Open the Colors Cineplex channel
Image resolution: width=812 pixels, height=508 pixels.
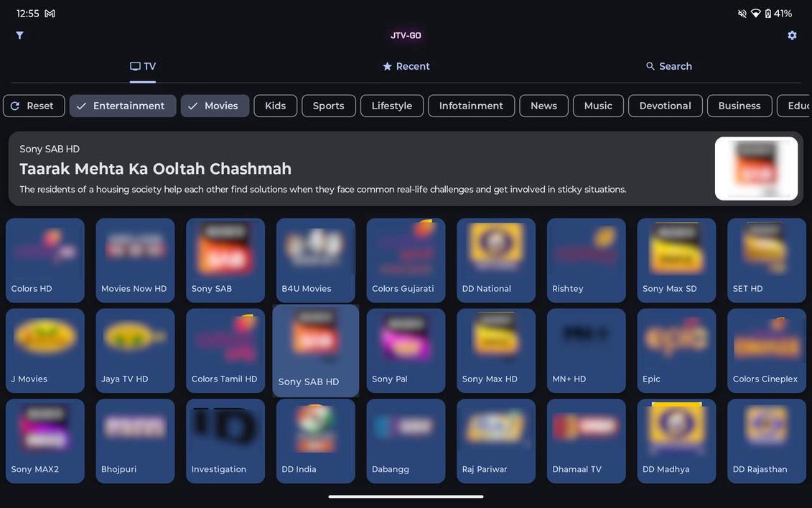coord(767,351)
